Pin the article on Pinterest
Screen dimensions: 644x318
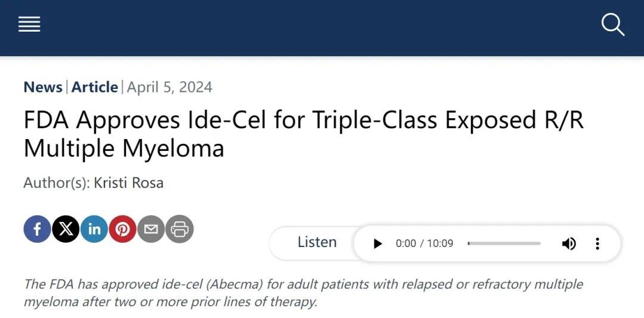[x=122, y=229]
